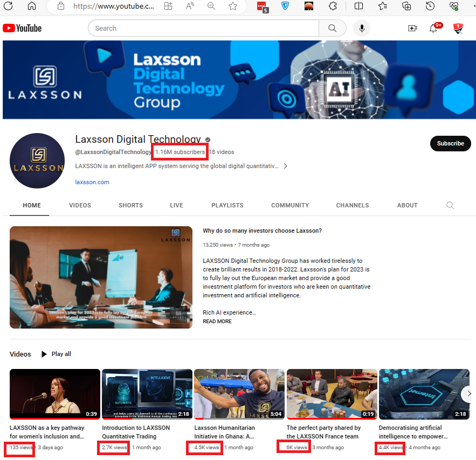Image resolution: width=476 pixels, height=460 pixels.
Task: Open 'Laxsson Humanitarian Initiative in Ghana' title
Action: click(x=225, y=432)
